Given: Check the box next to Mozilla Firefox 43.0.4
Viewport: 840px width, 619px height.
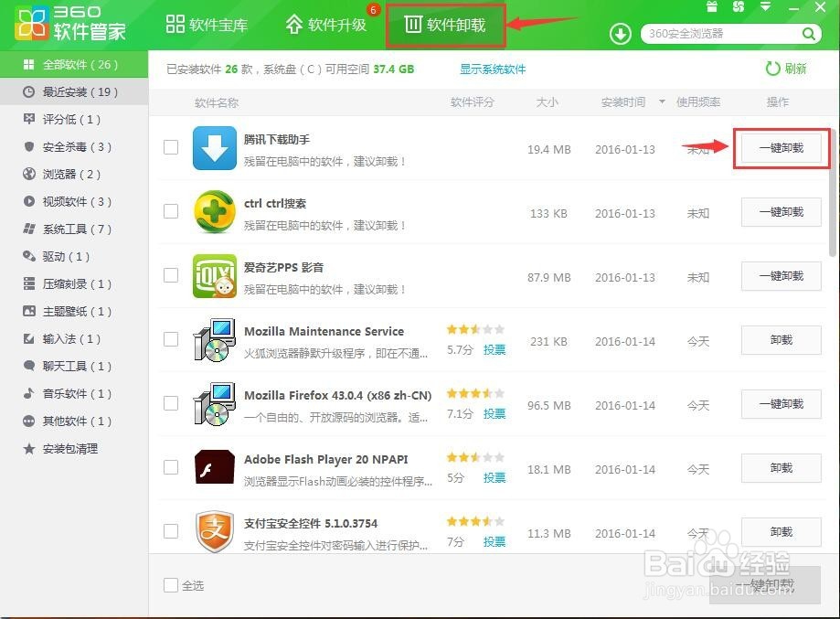Looking at the screenshot, I should click(x=170, y=403).
